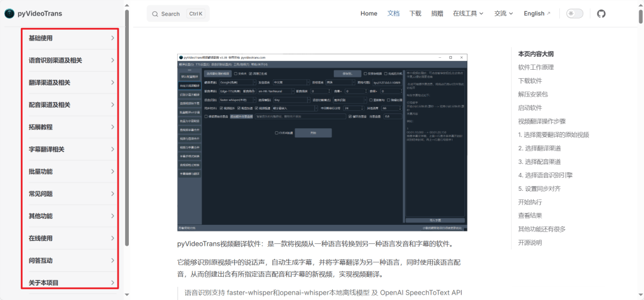This screenshot has height=300, width=644.
Task: Jump to 其他功能还有很多 in outline
Action: (542, 229)
